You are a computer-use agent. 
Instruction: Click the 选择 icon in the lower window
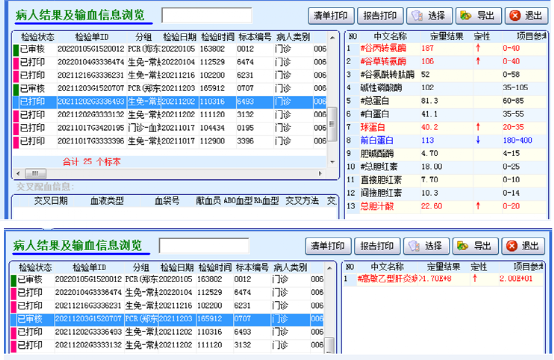(x=414, y=246)
